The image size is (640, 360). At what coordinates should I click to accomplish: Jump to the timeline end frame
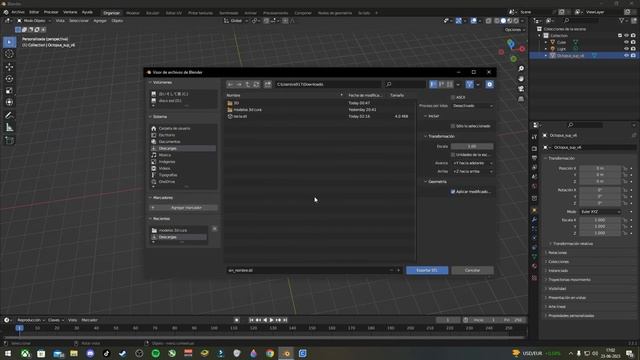coord(285,320)
